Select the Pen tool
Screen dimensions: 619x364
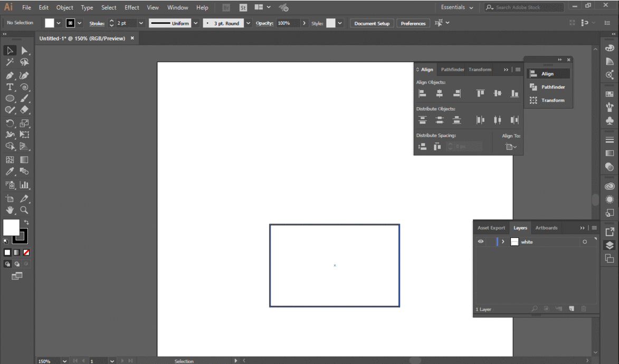pos(10,75)
